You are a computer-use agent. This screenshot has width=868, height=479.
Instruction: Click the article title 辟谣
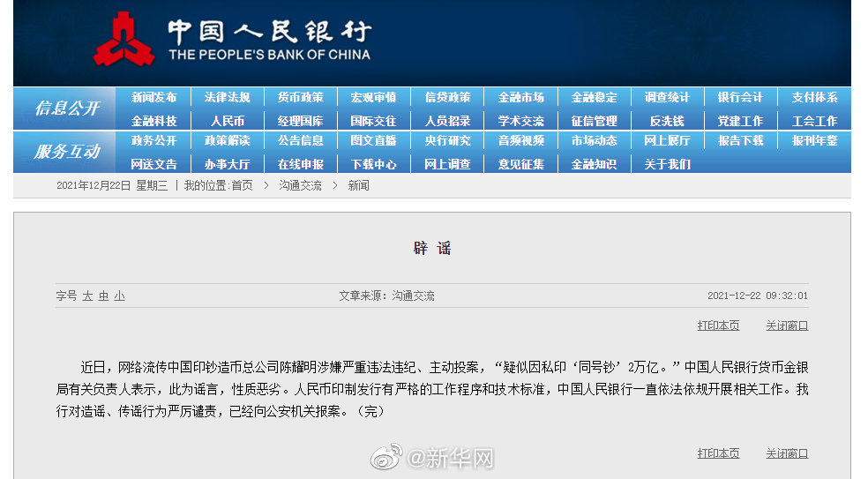(x=432, y=248)
